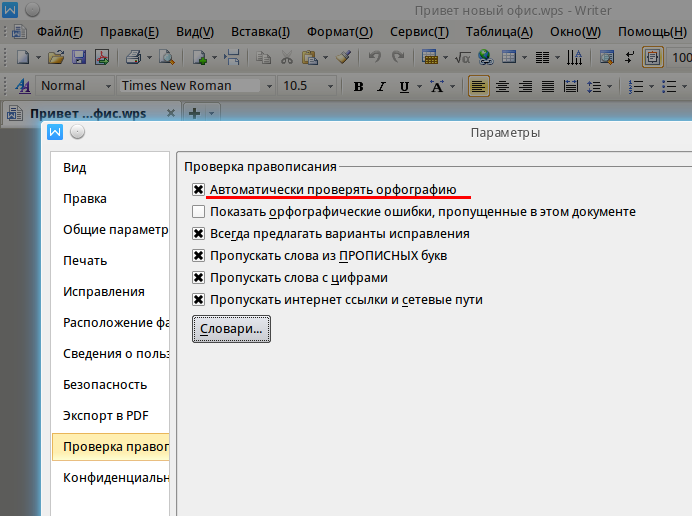Open the Вставка(I) menu
The image size is (692, 516).
(x=260, y=32)
